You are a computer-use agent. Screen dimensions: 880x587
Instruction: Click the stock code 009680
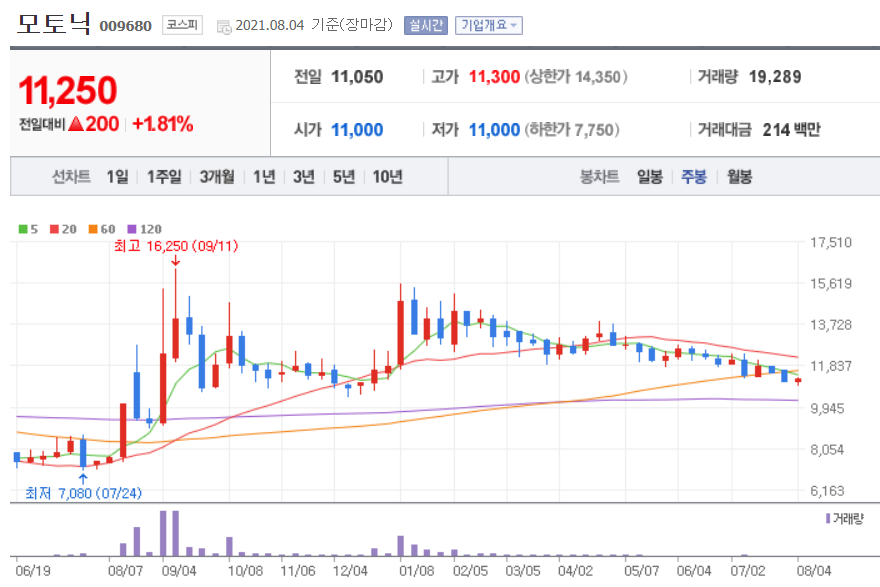(125, 26)
